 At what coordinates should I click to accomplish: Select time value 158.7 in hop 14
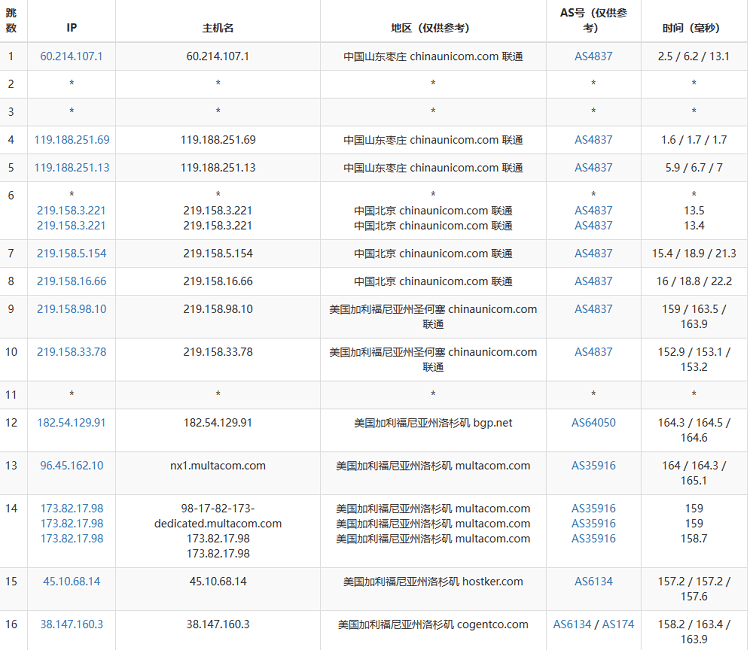(694, 539)
